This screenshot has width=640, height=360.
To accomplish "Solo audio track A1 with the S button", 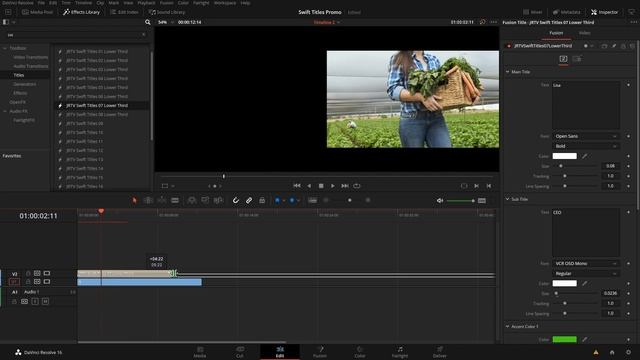I will 35,301.
